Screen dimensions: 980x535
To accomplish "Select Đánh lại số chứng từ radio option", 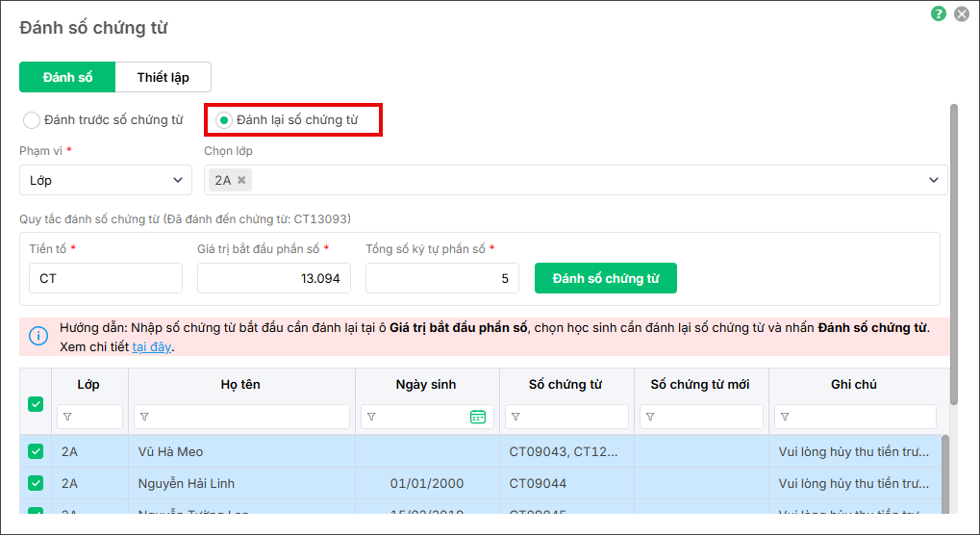I will coord(224,120).
